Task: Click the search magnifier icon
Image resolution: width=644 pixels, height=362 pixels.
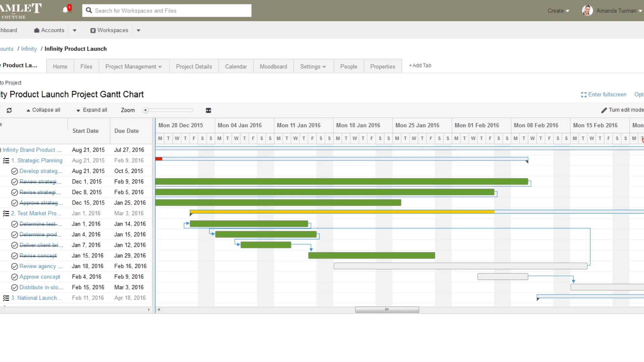Action: point(89,10)
